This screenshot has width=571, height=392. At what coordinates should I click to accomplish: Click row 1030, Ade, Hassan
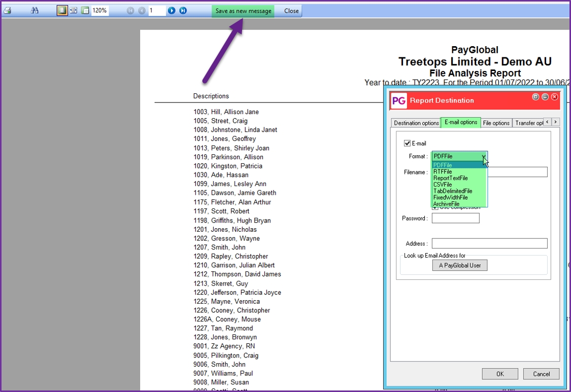pos(221,175)
